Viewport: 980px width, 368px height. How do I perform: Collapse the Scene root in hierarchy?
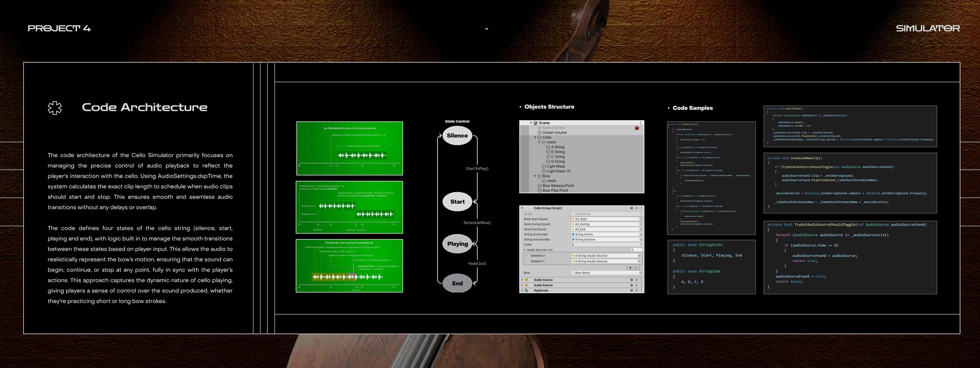click(531, 123)
